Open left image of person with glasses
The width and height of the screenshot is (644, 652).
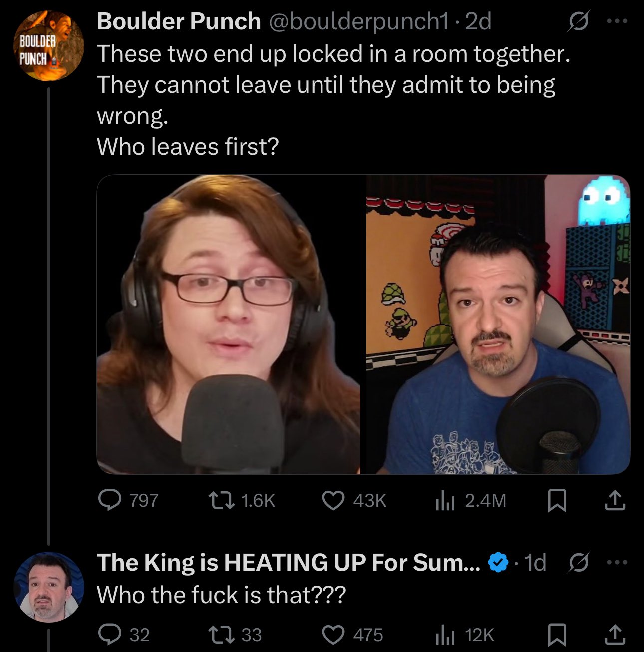point(229,324)
